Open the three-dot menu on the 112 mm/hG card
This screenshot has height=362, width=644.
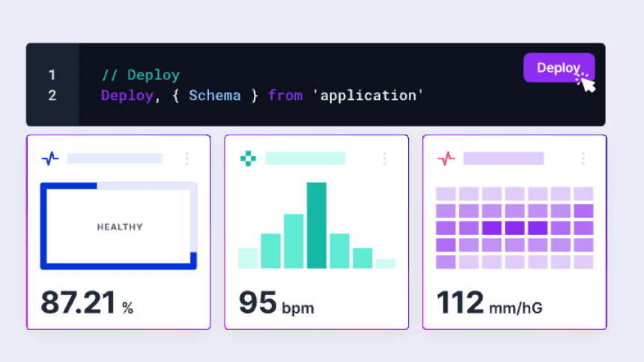pyautogui.click(x=583, y=159)
